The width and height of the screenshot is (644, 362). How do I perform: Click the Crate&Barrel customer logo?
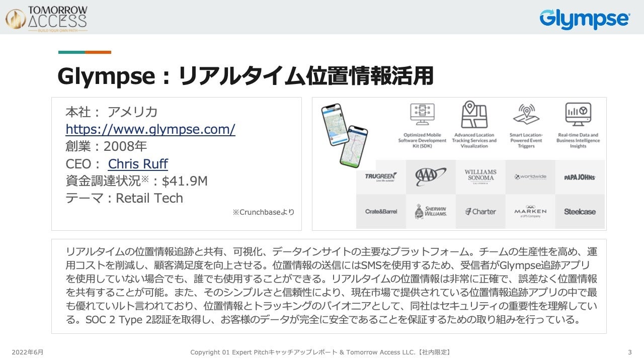tap(381, 212)
